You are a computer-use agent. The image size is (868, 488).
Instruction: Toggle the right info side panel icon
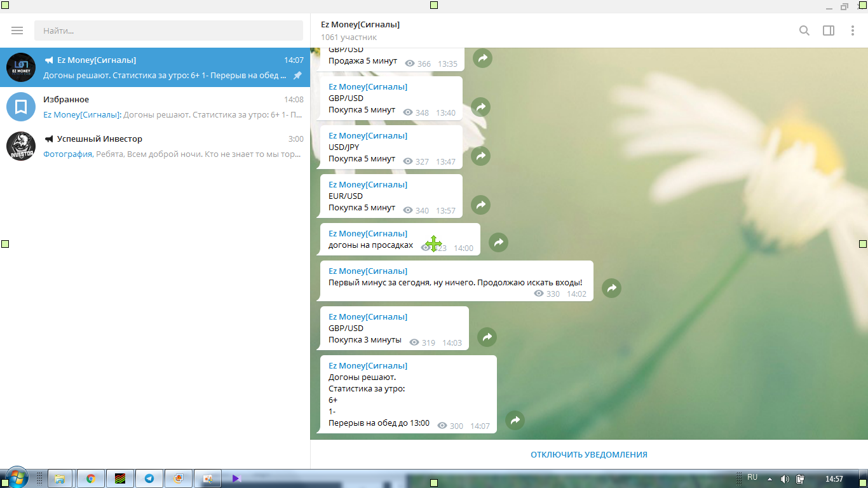829,30
